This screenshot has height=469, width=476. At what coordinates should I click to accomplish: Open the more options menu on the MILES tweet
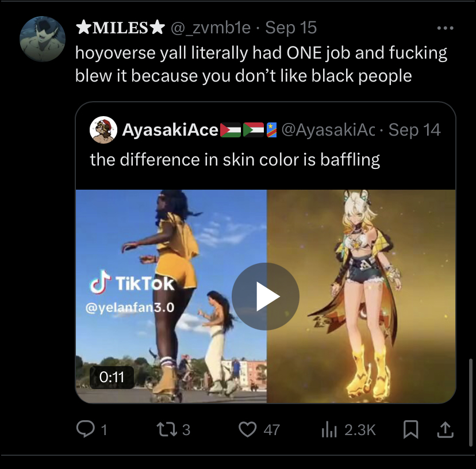click(x=445, y=28)
